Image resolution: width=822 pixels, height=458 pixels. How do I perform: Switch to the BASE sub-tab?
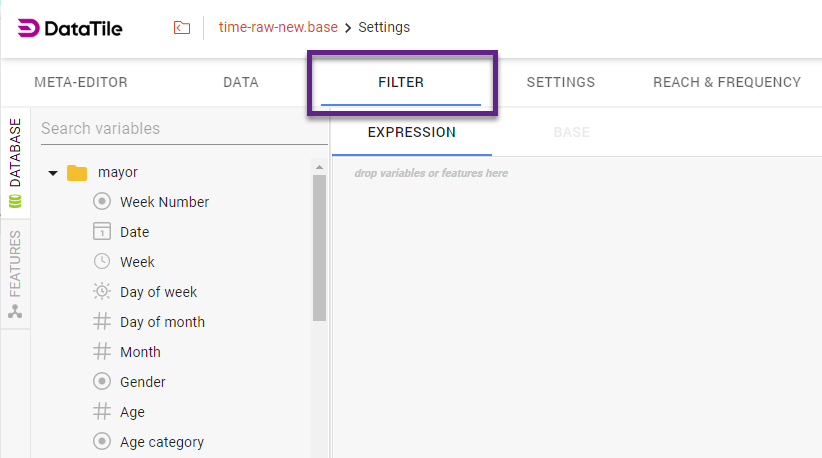coord(571,132)
